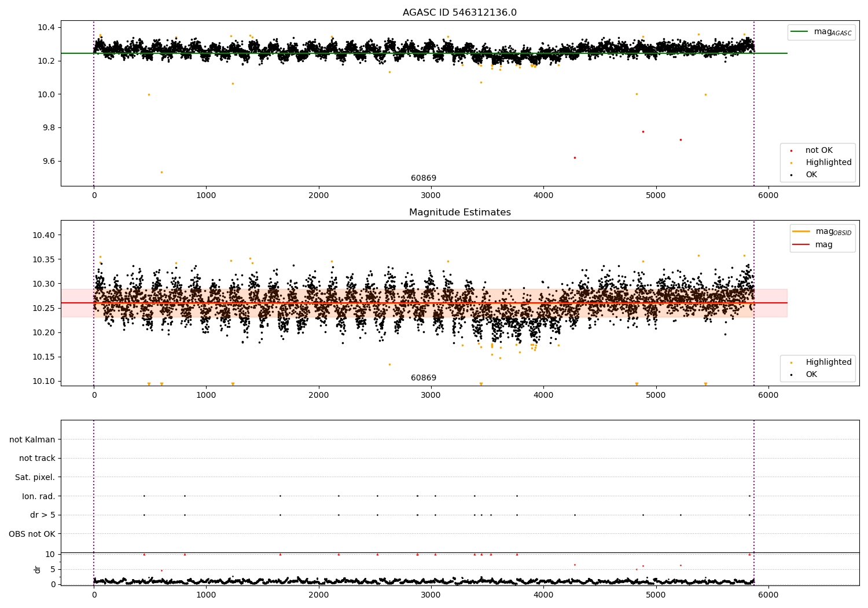Click the 'Ion. rad.' axis label
This screenshot has height=608, width=868.
pyautogui.click(x=39, y=496)
